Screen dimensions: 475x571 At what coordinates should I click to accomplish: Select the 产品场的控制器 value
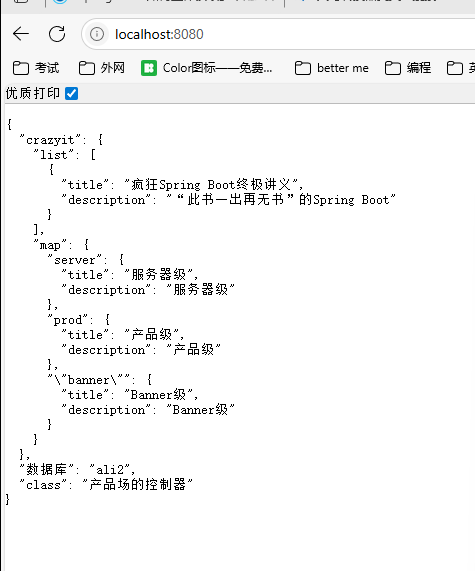coord(137,485)
